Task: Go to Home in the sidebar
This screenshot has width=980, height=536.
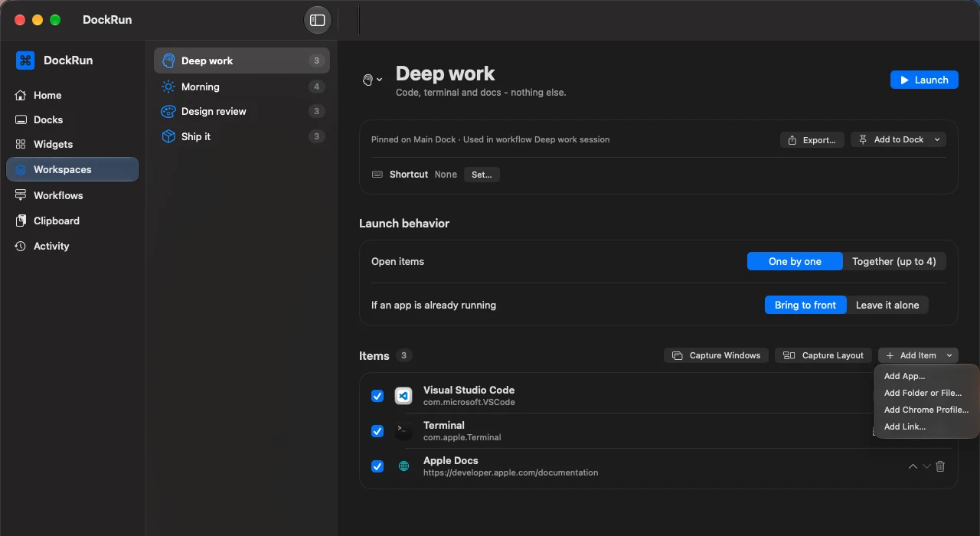Action: tap(73, 95)
